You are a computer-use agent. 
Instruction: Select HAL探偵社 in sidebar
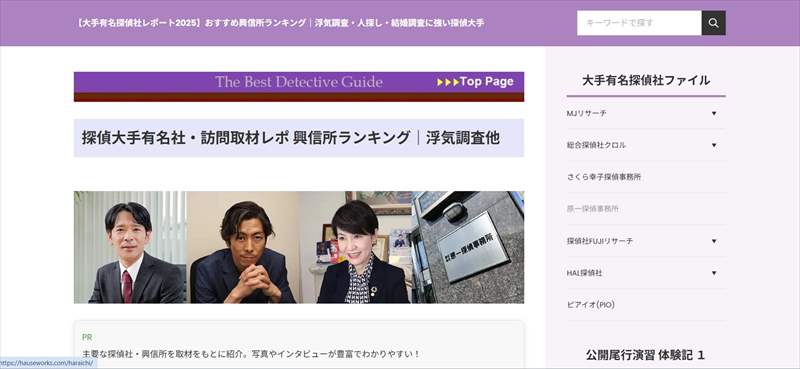[584, 273]
